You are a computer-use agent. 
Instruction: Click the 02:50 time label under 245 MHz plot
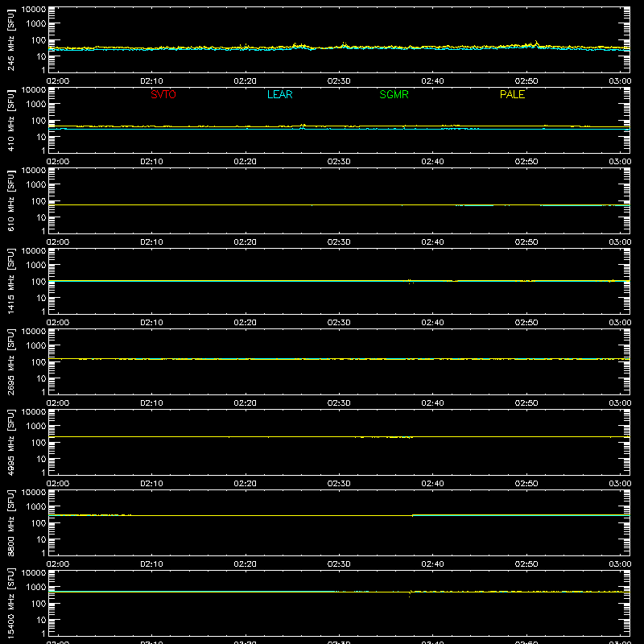pyautogui.click(x=526, y=81)
